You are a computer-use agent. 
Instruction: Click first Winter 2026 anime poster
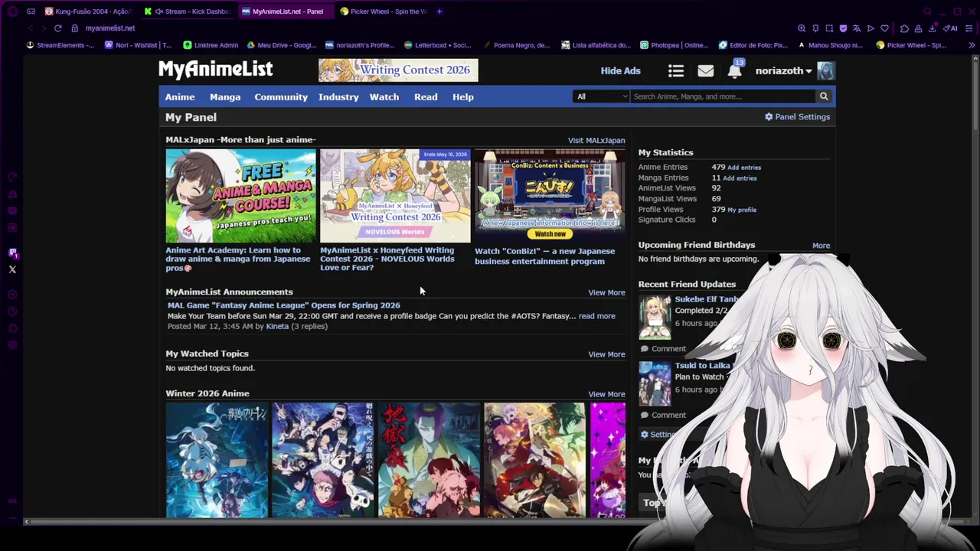(217, 460)
